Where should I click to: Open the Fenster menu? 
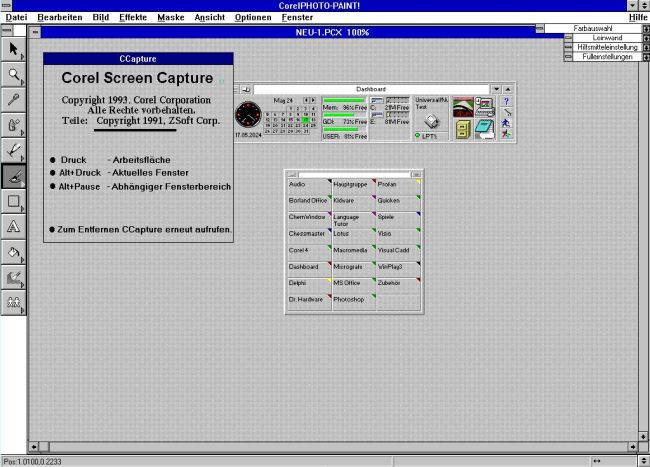pos(297,17)
